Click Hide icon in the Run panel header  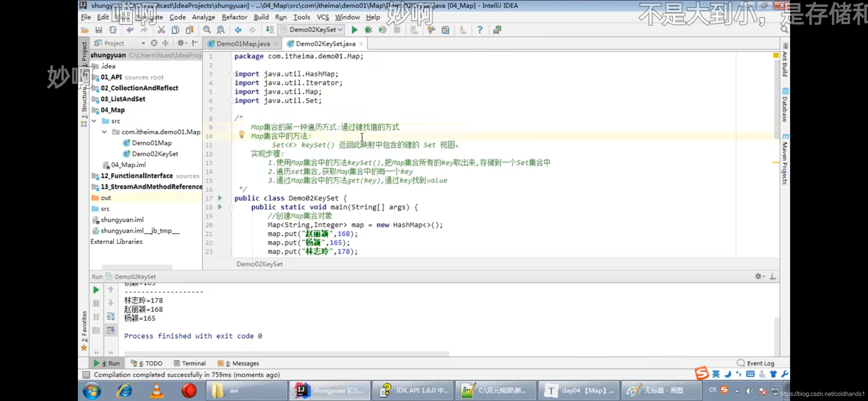773,277
